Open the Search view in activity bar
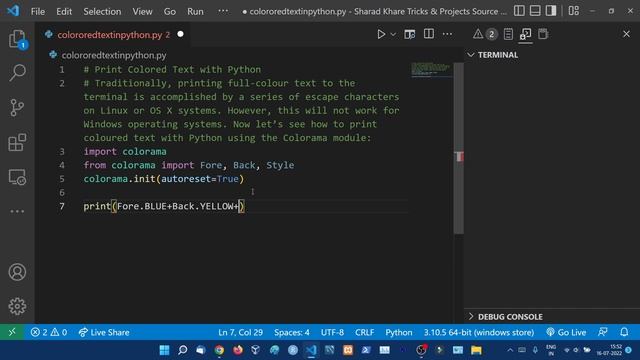This screenshot has width=640, height=360. [17, 73]
